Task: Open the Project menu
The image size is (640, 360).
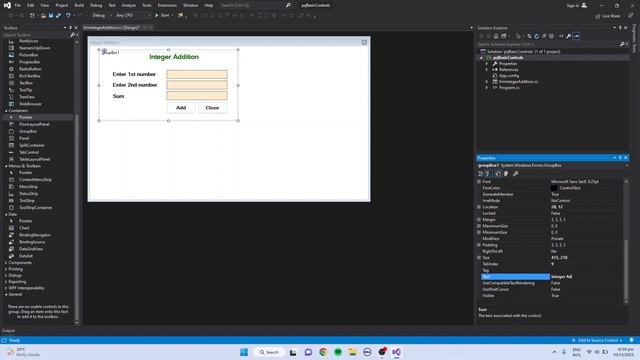Action: coord(62,5)
